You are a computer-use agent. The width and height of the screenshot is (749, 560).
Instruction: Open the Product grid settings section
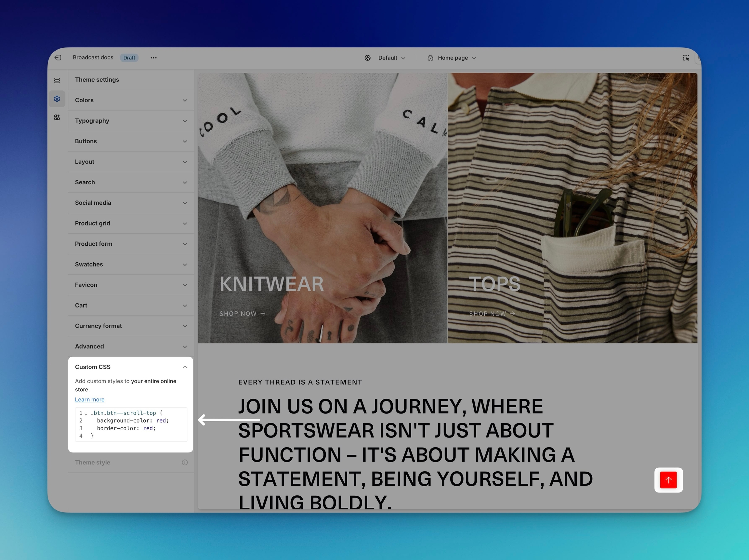coord(131,224)
